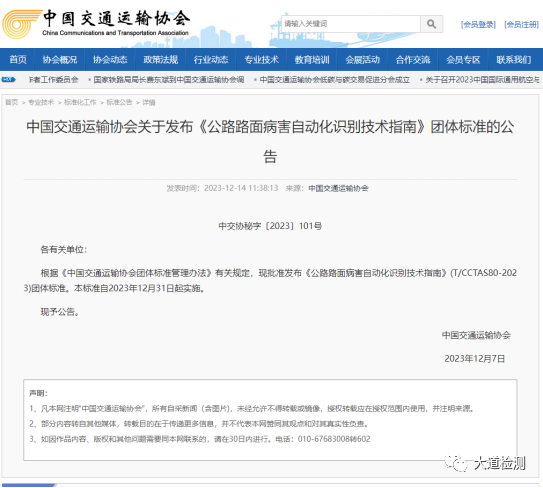Click 标准化工作 in the breadcrumb trail
The image size is (543, 488).
point(80,102)
